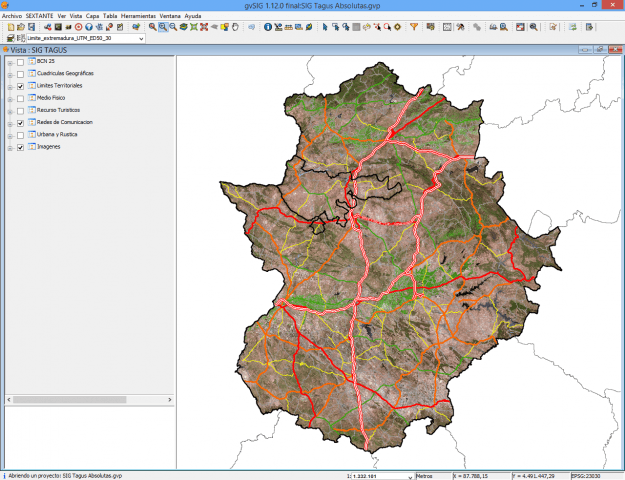This screenshot has width=625, height=480.
Task: Uncheck Redes de Comunicacion layer group
Action: click(20, 123)
